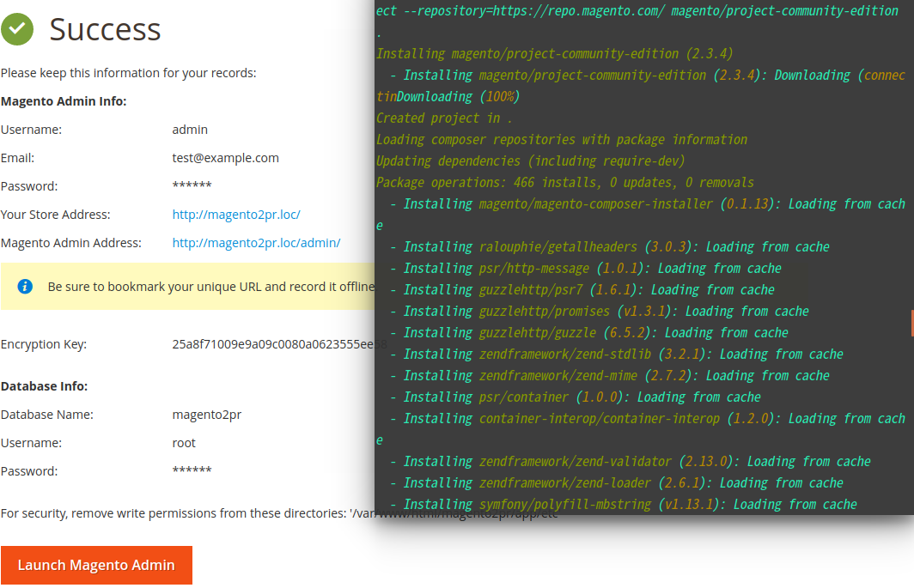
Task: Click the Your Store Address label
Action: click(55, 215)
